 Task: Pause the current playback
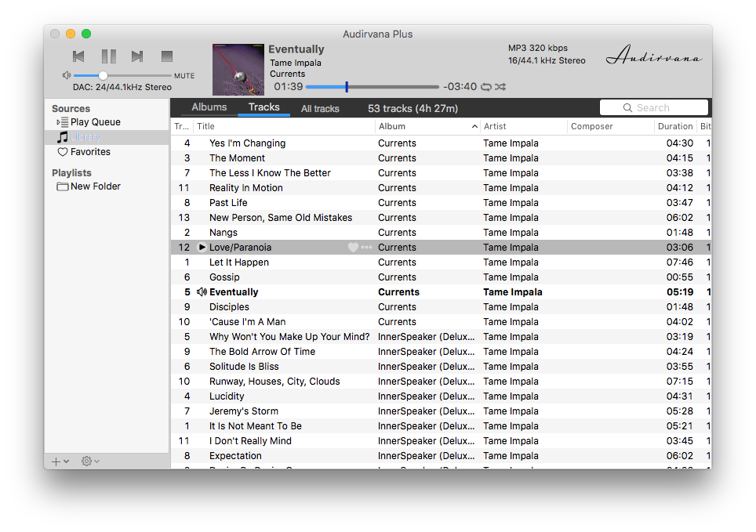[x=109, y=56]
